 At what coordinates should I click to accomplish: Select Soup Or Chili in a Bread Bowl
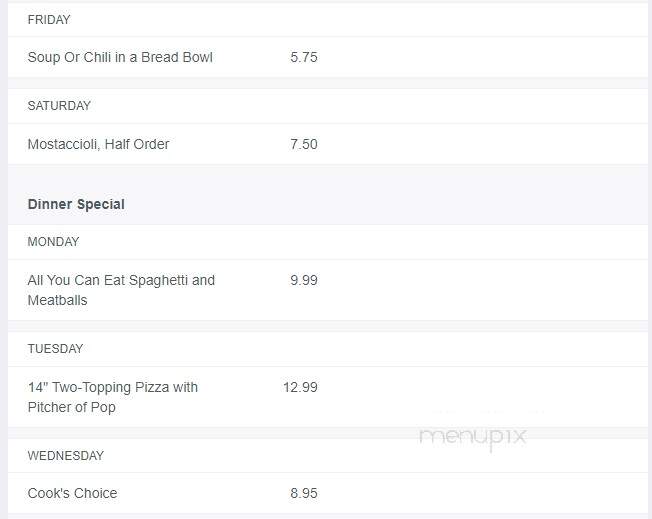click(x=120, y=57)
